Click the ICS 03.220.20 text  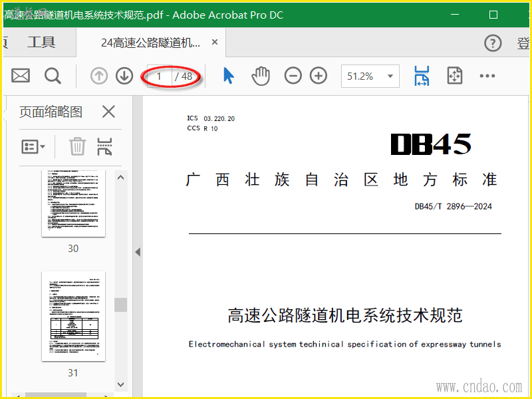(211, 118)
